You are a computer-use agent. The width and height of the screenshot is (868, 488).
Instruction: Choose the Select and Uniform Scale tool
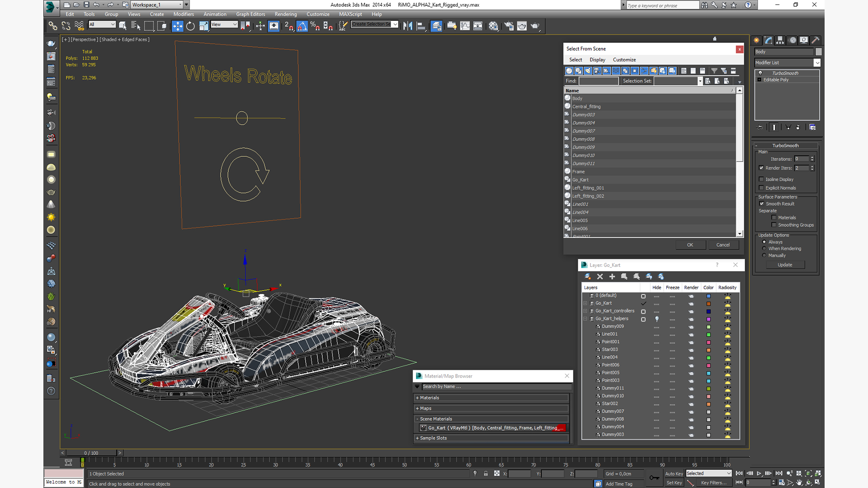(203, 26)
